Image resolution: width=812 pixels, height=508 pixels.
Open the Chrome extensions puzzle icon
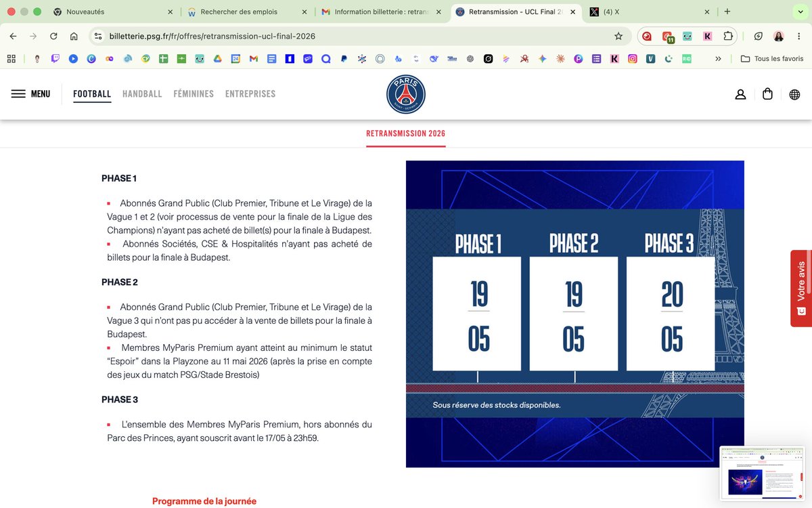728,36
